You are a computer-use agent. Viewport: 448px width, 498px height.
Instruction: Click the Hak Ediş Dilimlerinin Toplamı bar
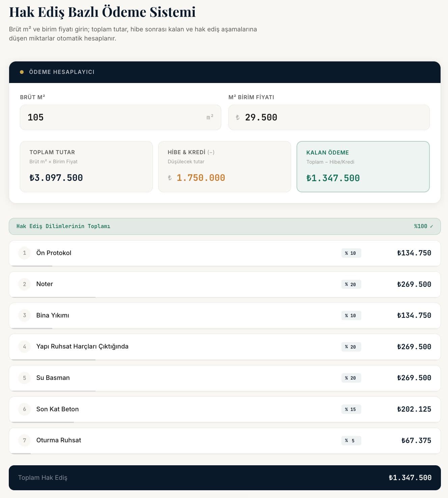[225, 226]
